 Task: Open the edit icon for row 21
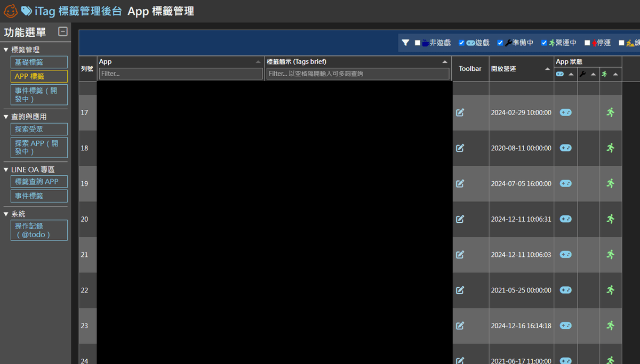(x=460, y=255)
